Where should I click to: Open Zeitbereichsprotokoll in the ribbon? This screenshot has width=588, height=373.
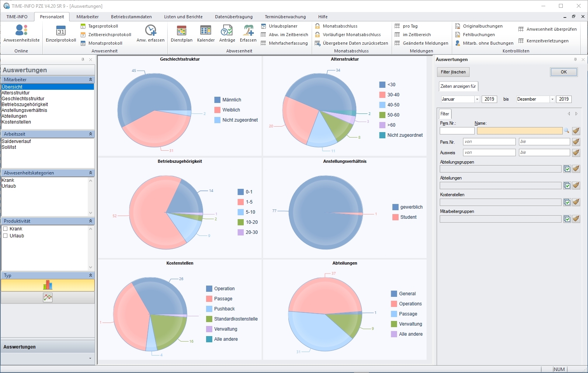click(x=106, y=35)
